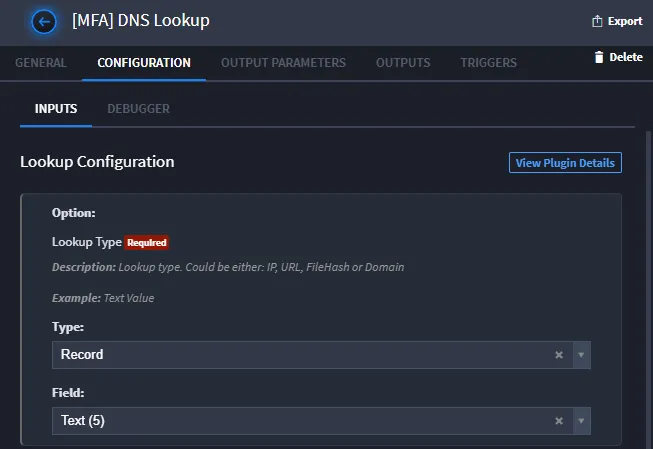Click into the Type combo box showing Record
Viewport: 653px width, 449px height.
(x=321, y=355)
